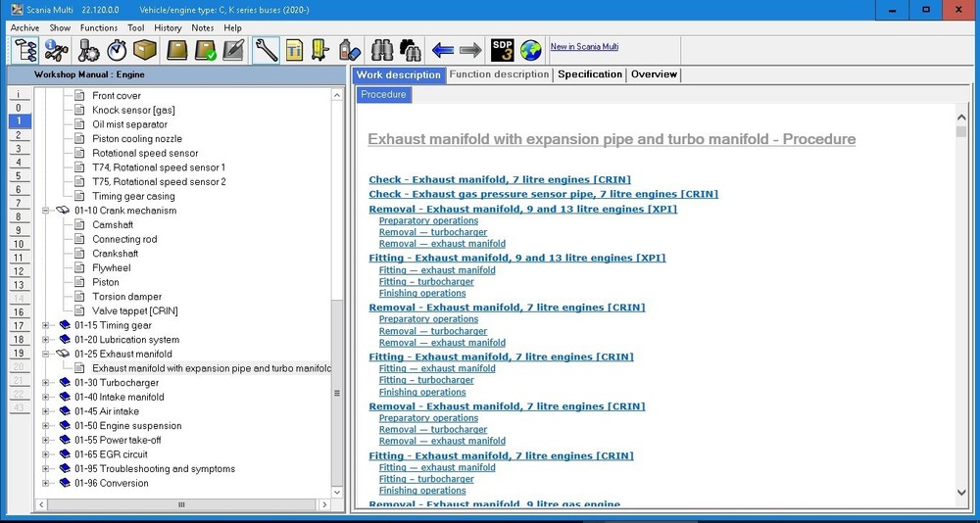Expand the 01-20 Lubrication system node
980x523 pixels.
coord(46,340)
